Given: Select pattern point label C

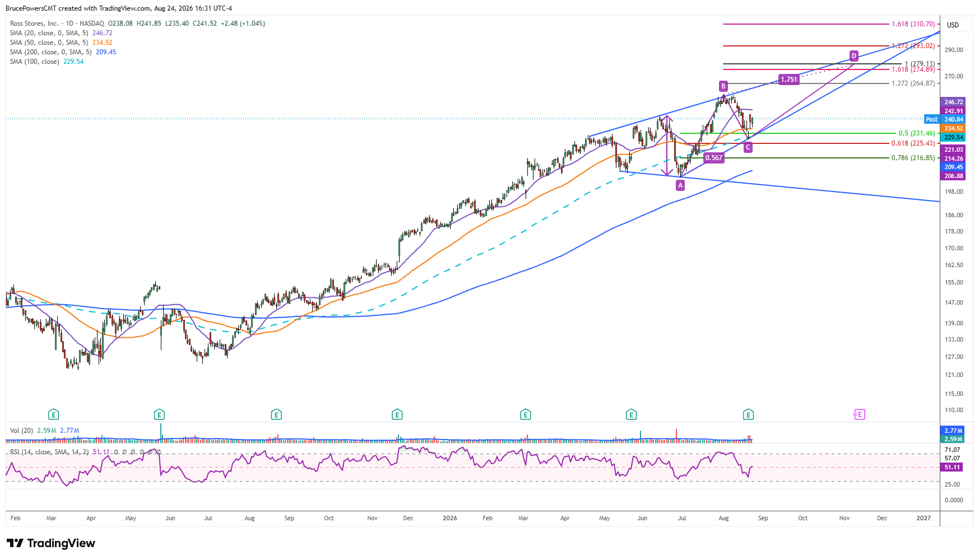Looking at the screenshot, I should pos(748,147).
